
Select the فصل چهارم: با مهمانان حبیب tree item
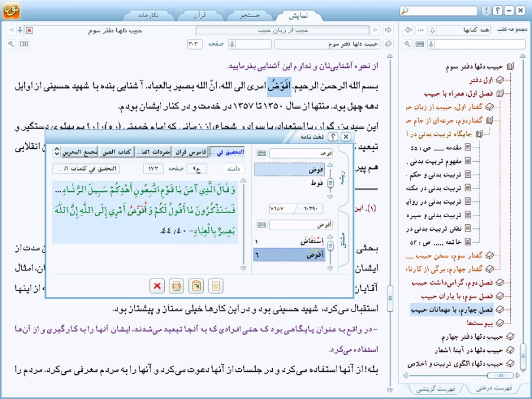(x=452, y=310)
